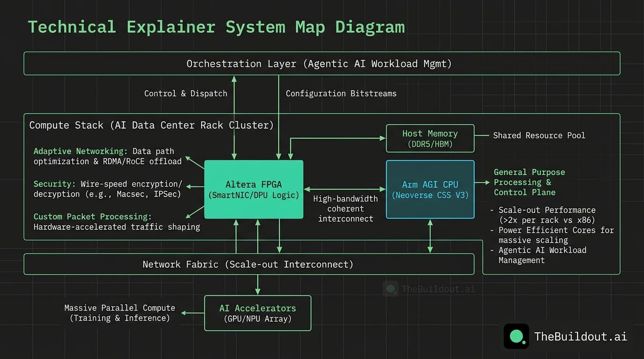The image size is (644, 359).
Task: Select the Arm AGI CPU block
Action: [430, 189]
